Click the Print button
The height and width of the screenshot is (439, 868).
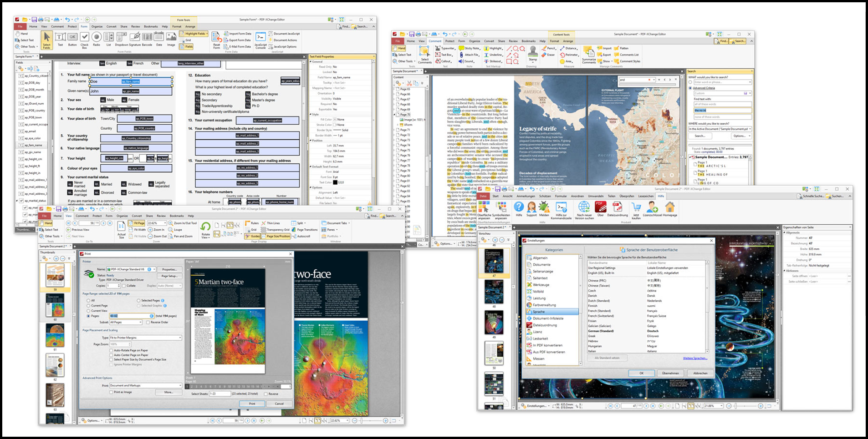tap(252, 404)
